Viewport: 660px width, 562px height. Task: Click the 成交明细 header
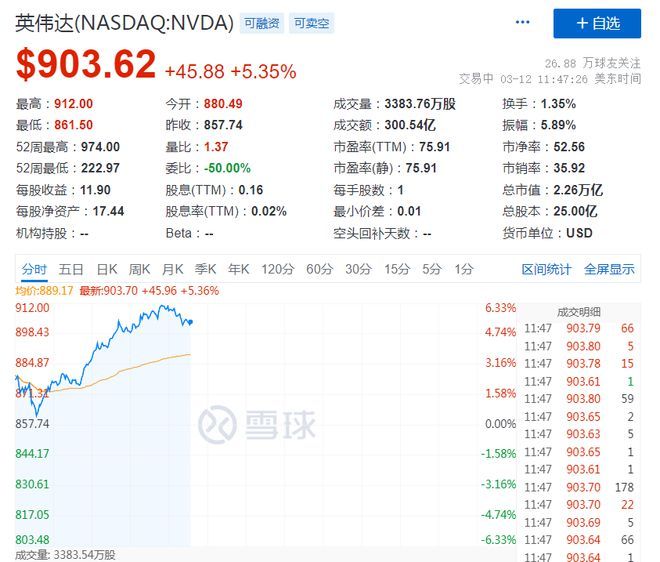(x=579, y=312)
